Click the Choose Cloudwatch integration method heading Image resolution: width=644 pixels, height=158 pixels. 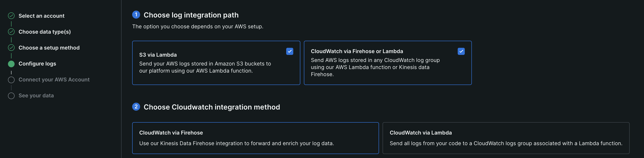click(x=212, y=107)
